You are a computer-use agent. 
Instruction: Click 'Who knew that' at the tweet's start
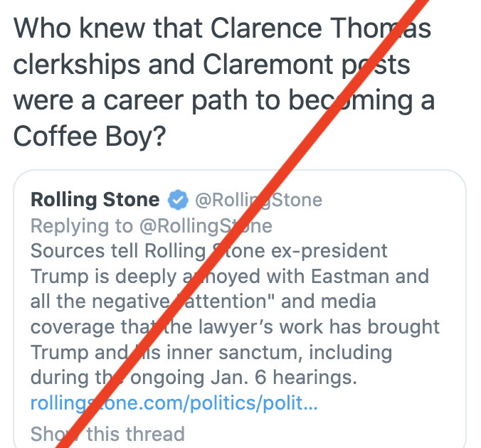108,28
